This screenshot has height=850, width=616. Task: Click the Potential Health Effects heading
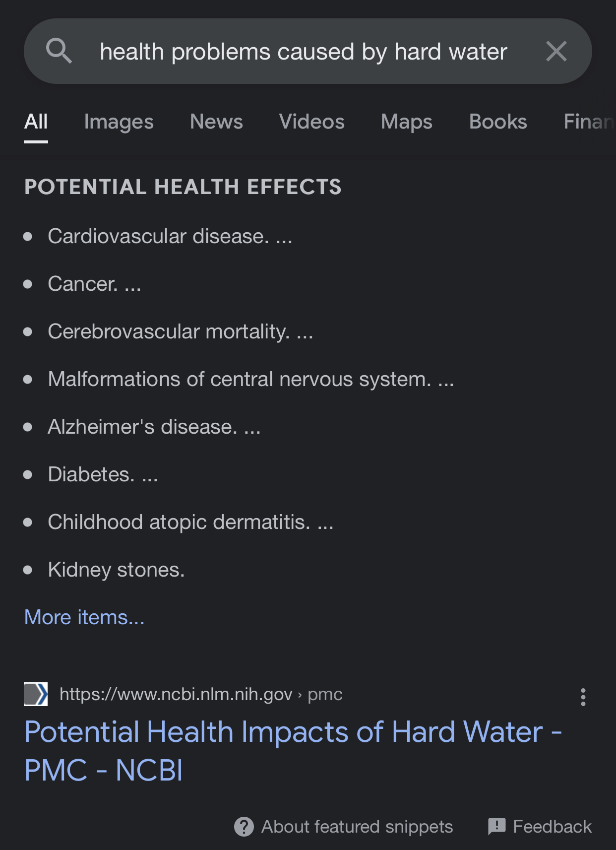[x=183, y=187]
